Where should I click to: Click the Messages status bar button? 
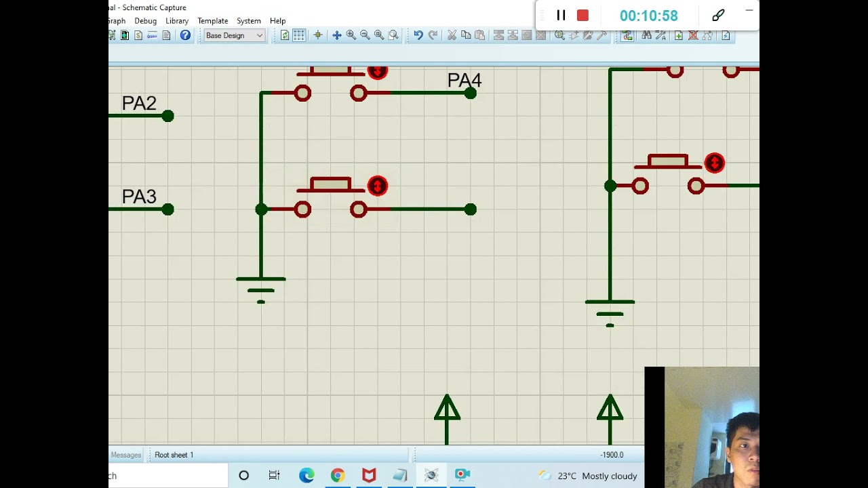126,455
